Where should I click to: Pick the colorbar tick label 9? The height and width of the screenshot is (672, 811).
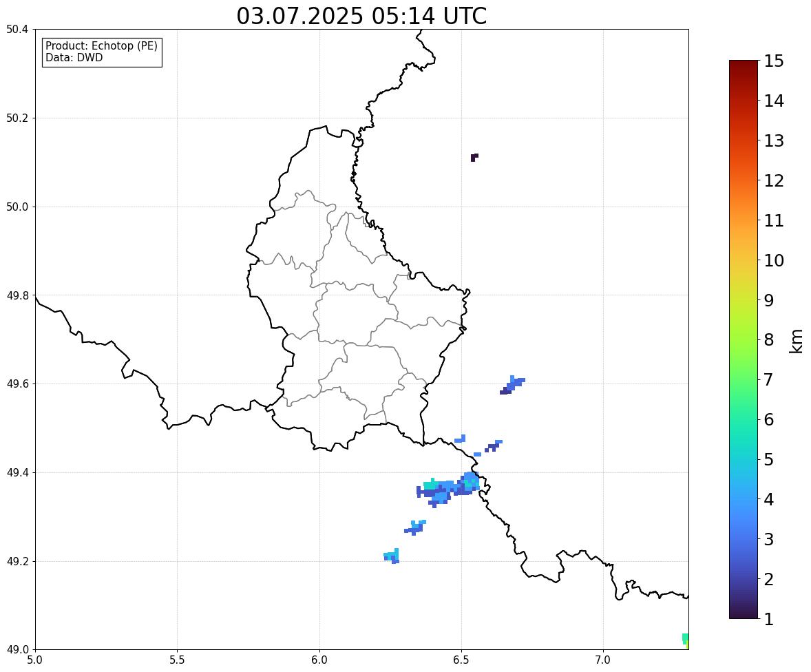pyautogui.click(x=769, y=300)
